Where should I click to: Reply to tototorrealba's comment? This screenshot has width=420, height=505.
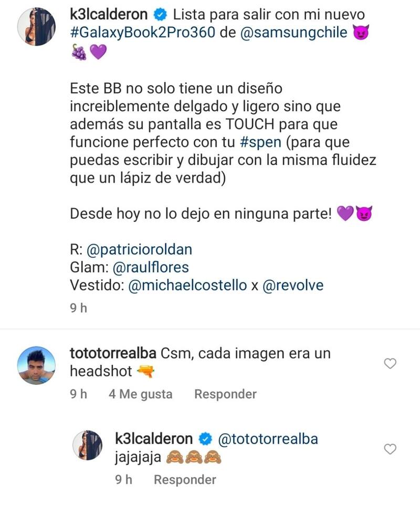point(225,394)
